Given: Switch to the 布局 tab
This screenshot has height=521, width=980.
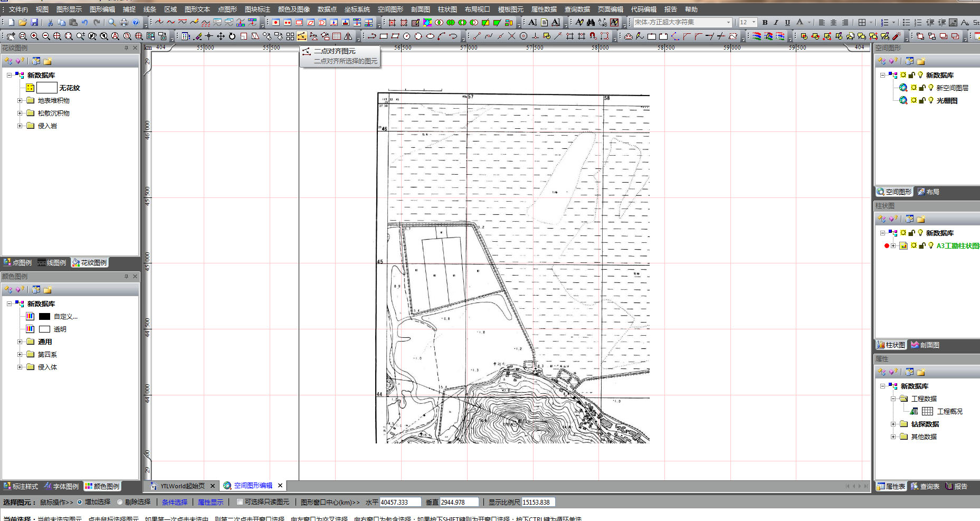Looking at the screenshot, I should (x=928, y=192).
